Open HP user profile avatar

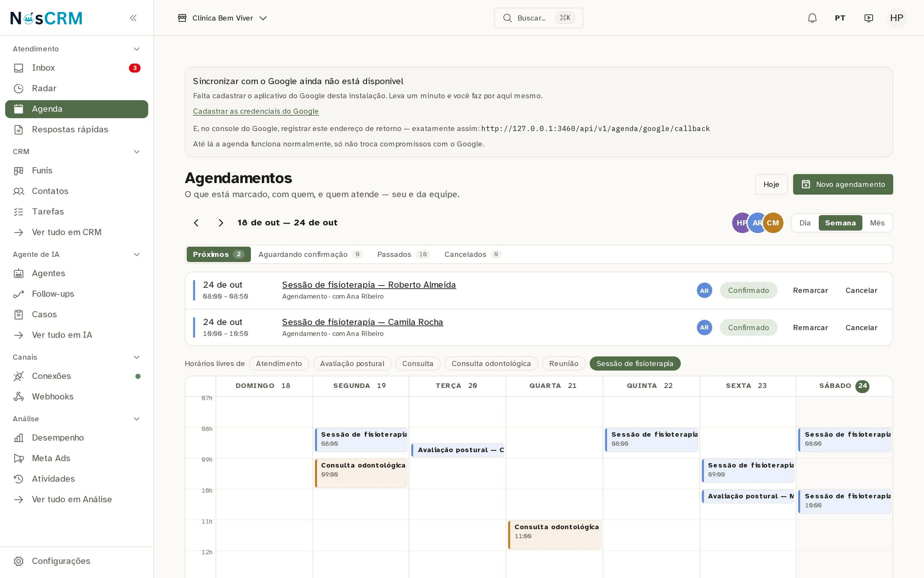[897, 18]
